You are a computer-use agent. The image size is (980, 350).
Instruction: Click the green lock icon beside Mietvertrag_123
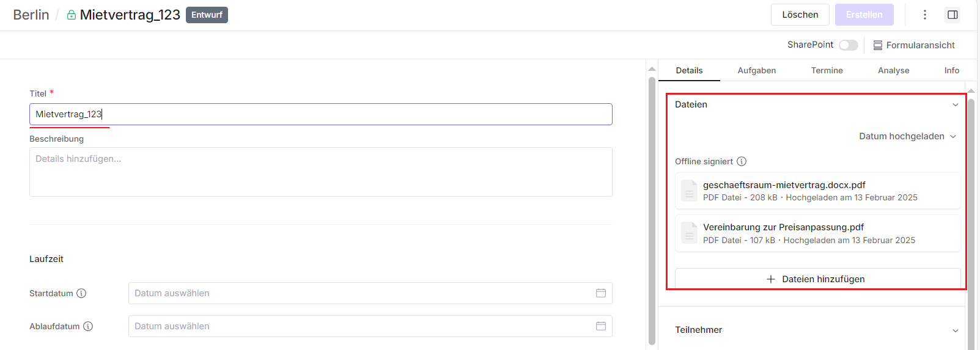72,15
